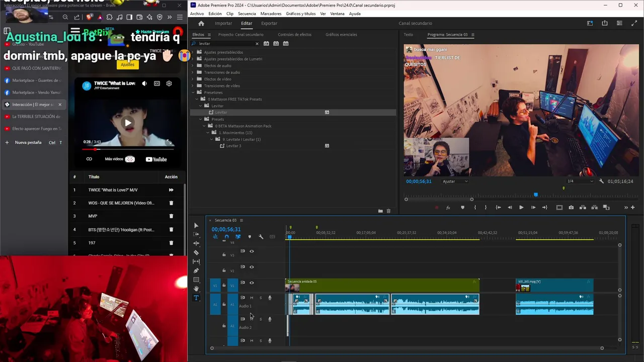This screenshot has width=644, height=362.
Task: Jump to Out point in Program monitor
Action: (545, 208)
